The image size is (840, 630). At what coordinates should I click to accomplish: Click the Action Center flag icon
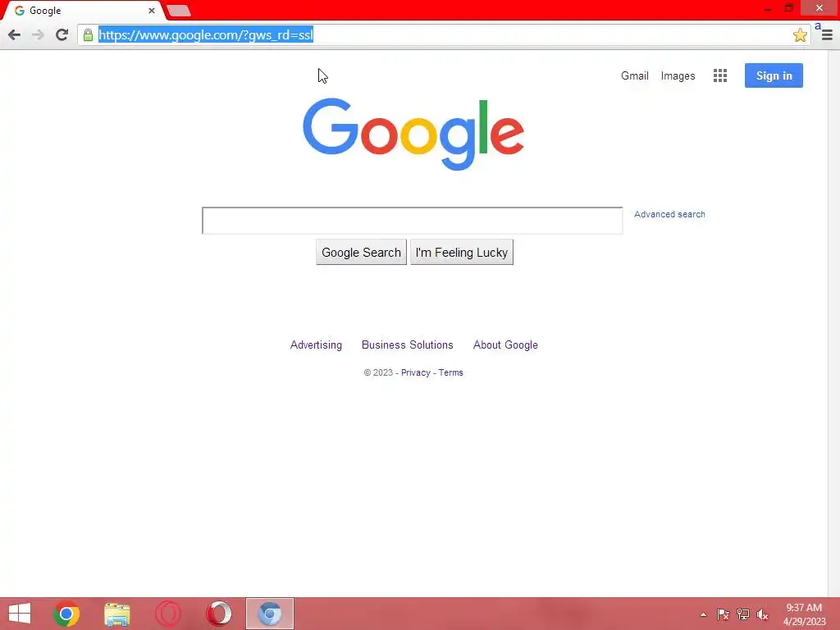[x=723, y=614]
